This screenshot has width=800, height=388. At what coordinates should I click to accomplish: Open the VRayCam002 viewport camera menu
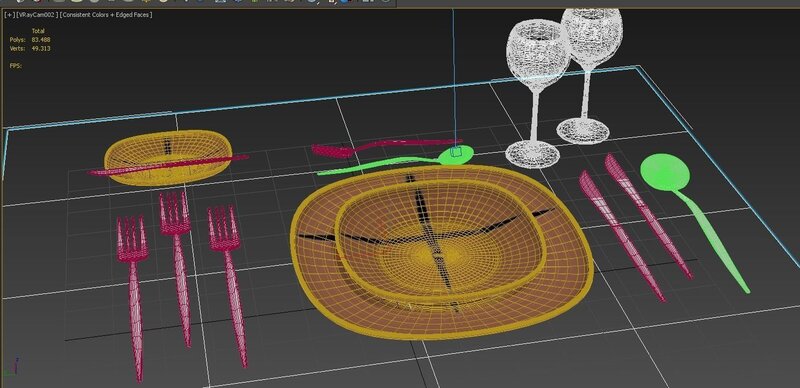(x=36, y=15)
